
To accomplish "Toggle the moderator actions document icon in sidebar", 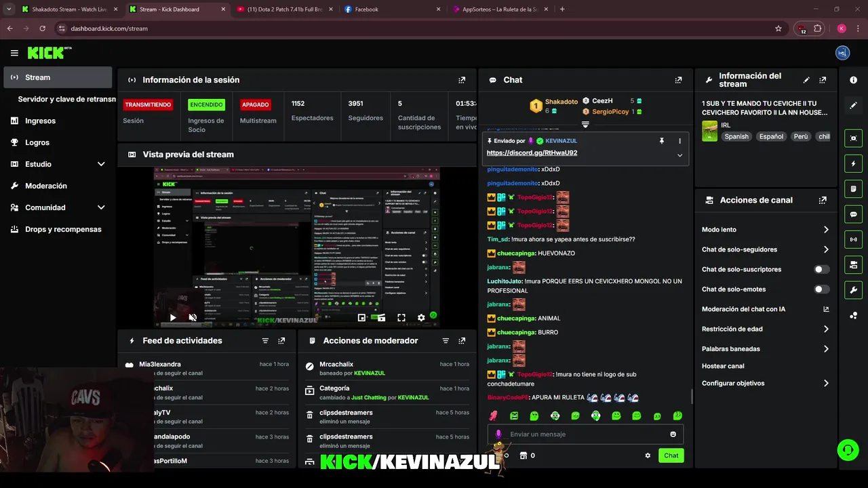I will tap(853, 188).
